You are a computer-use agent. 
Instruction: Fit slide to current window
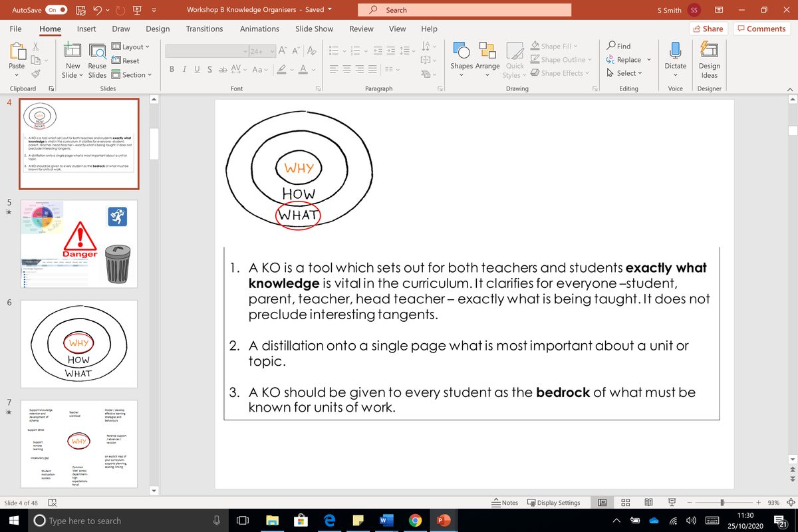[x=790, y=503]
